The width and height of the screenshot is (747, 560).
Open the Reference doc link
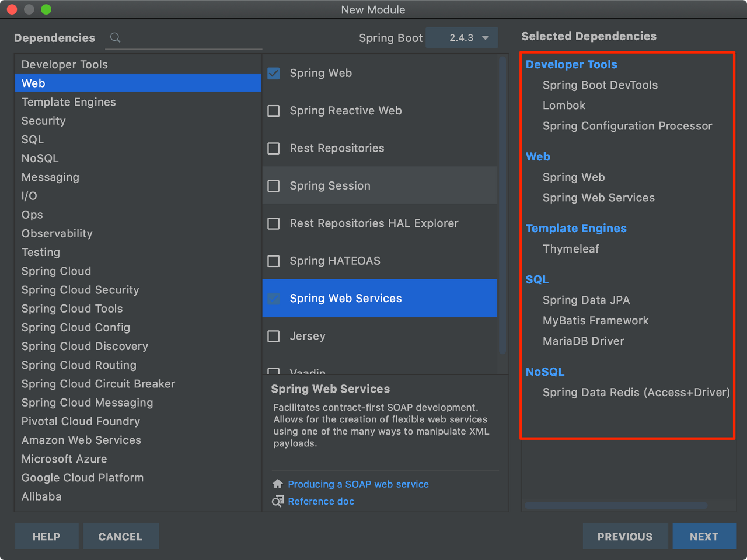[x=321, y=501]
